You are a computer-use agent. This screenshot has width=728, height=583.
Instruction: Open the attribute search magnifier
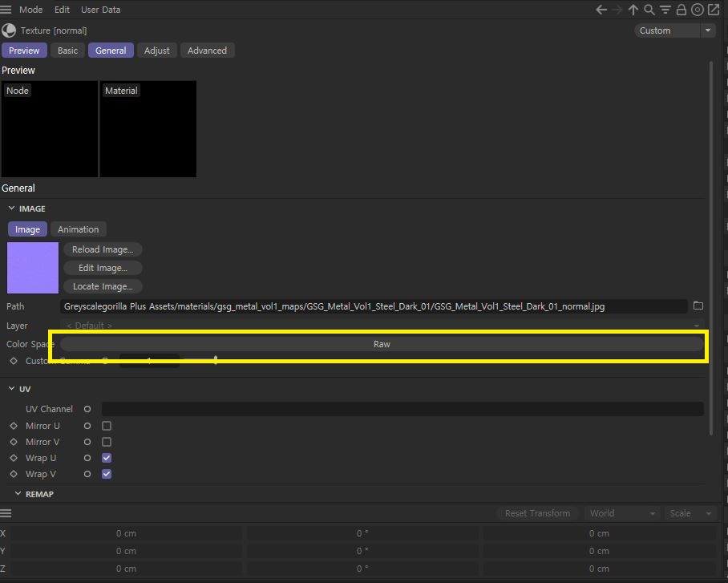pos(649,10)
